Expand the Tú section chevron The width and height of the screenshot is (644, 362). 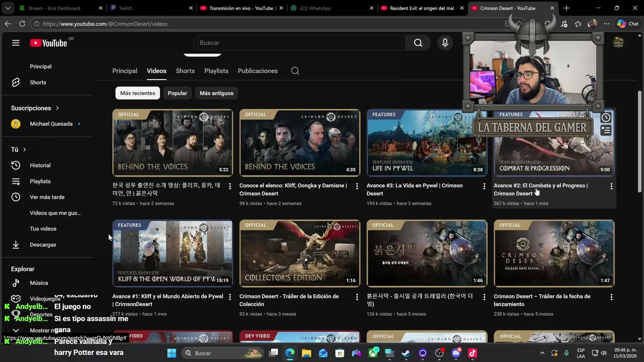(x=24, y=149)
